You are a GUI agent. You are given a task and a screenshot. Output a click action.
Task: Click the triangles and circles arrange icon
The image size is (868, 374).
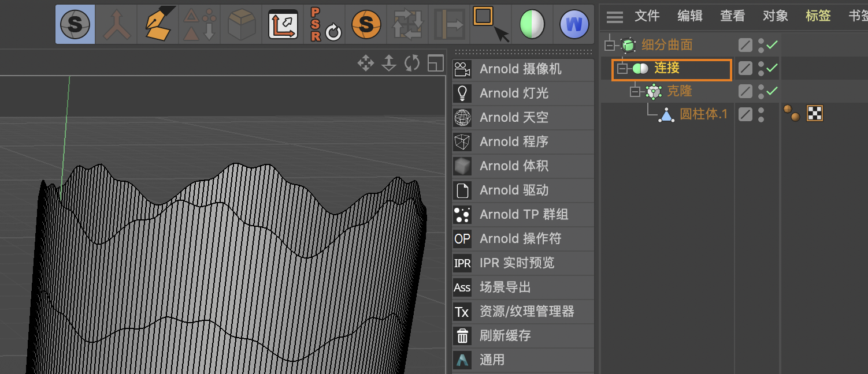pos(199,24)
